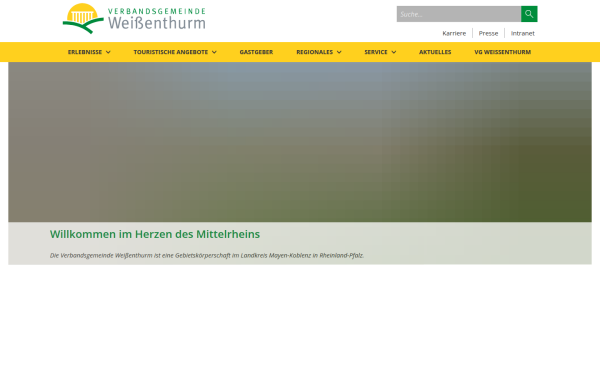600x375 pixels.
Task: Expand the Touristische Angebote chevron
Action: coord(214,52)
